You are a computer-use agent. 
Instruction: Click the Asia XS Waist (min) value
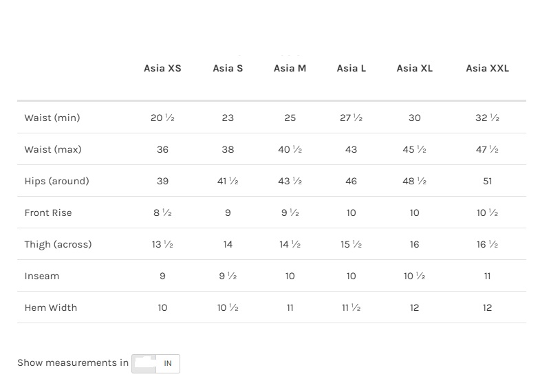click(162, 118)
